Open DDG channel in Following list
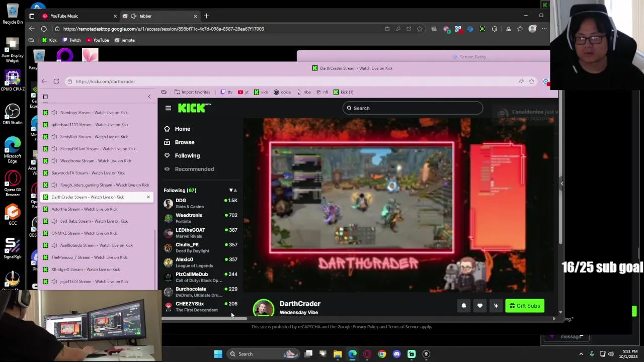The image size is (644, 362). coord(200,203)
